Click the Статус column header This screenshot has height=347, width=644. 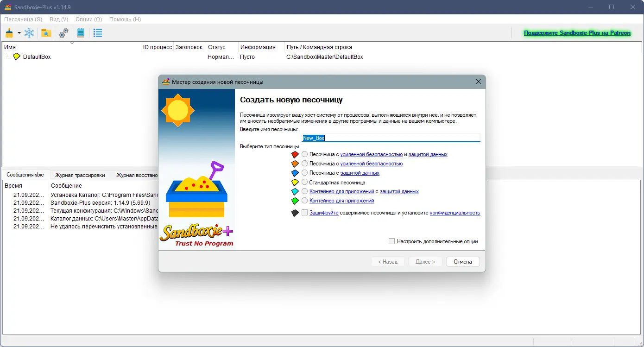[x=221, y=47]
